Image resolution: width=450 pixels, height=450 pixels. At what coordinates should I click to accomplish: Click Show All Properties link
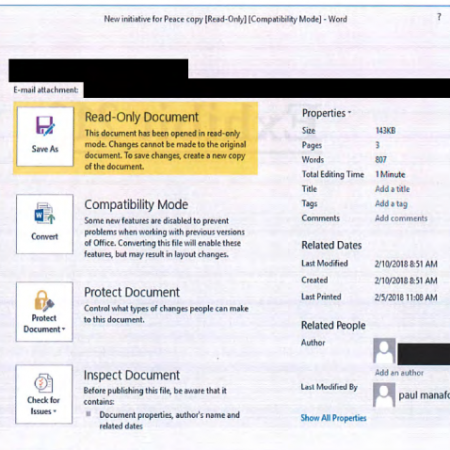[x=333, y=418]
